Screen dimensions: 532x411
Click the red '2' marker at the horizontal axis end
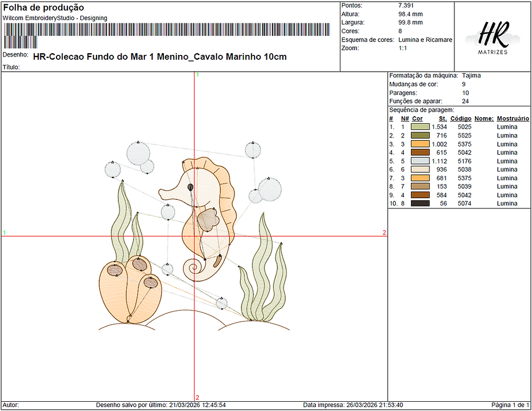point(384,232)
